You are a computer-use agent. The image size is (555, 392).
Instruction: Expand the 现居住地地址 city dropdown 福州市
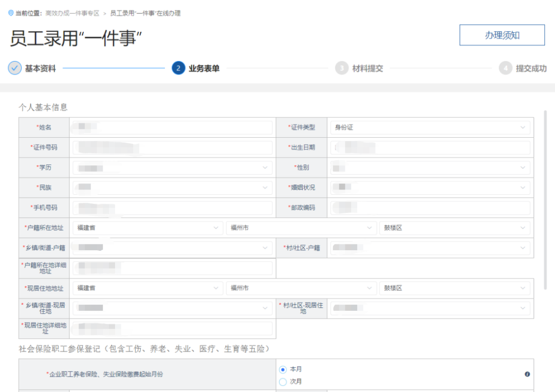pyautogui.click(x=301, y=288)
